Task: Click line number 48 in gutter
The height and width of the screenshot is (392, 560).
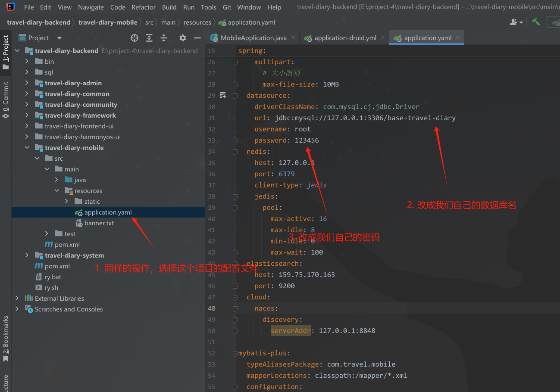Action: coord(211,308)
